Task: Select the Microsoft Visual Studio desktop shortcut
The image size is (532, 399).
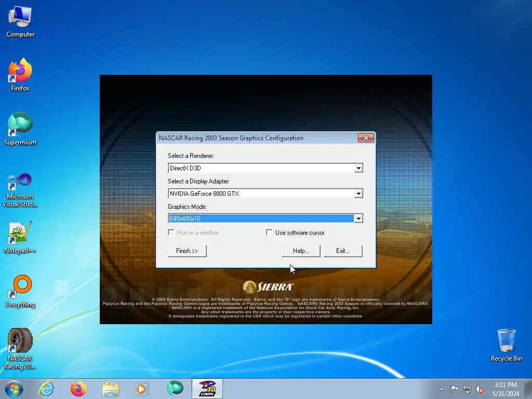Action: click(20, 190)
